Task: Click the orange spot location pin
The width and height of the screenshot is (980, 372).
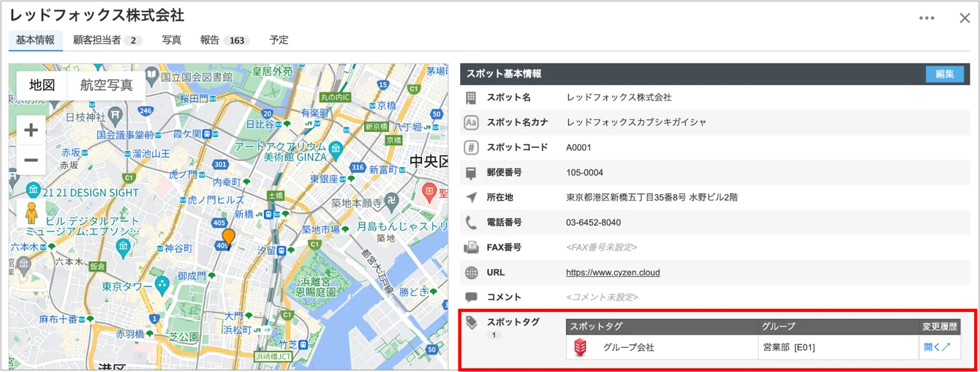Action: [x=229, y=238]
